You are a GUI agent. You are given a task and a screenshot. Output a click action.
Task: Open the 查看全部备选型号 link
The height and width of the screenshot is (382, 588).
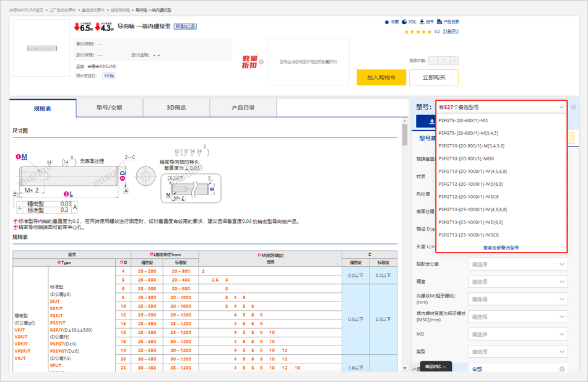click(501, 248)
